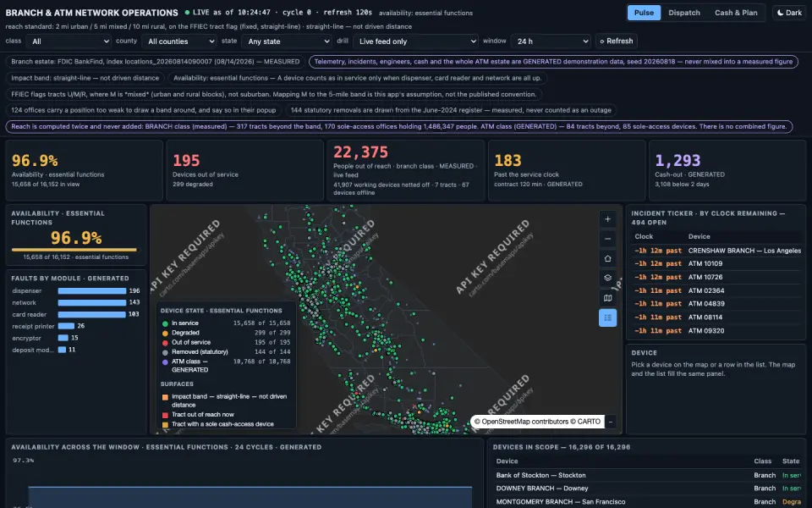Open the state dropdown Any state
The width and height of the screenshot is (812, 508).
pyautogui.click(x=287, y=41)
